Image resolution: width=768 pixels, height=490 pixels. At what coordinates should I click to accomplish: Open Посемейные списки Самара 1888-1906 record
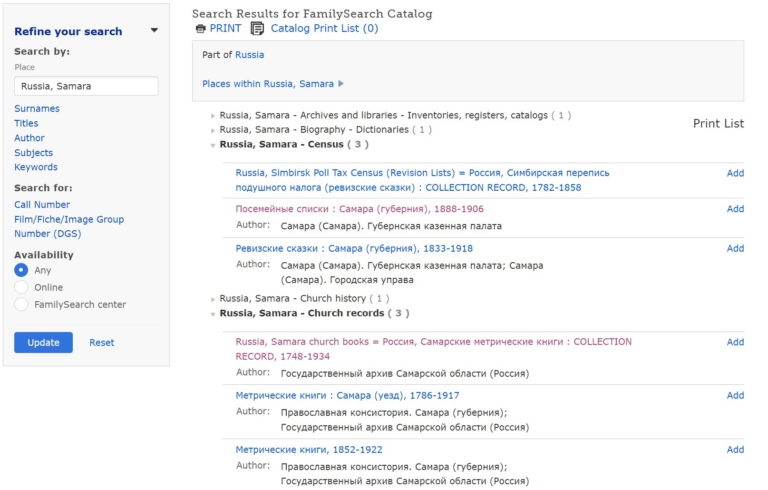tap(360, 209)
